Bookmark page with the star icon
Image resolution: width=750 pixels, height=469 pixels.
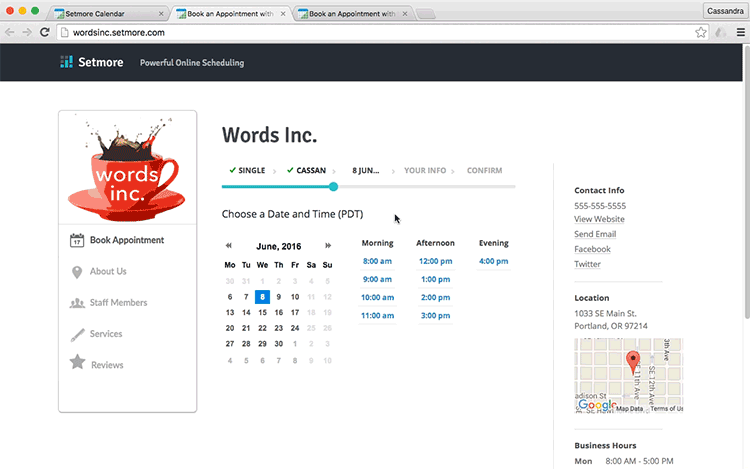pyautogui.click(x=701, y=33)
